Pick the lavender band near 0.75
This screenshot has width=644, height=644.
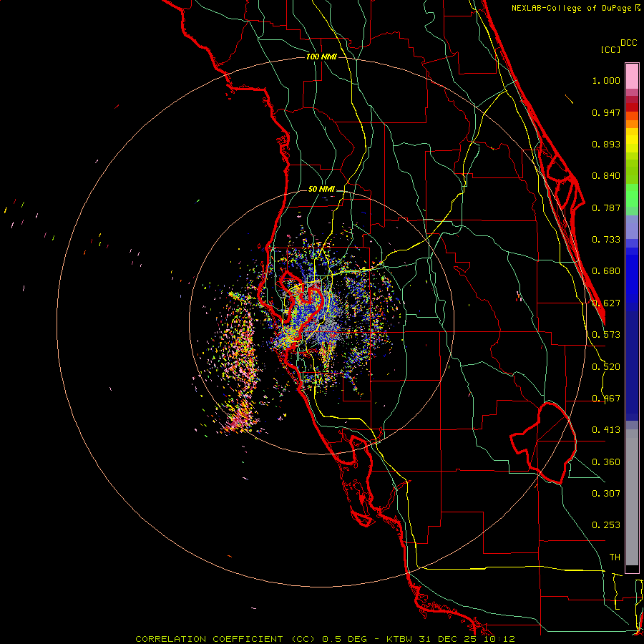tap(632, 227)
